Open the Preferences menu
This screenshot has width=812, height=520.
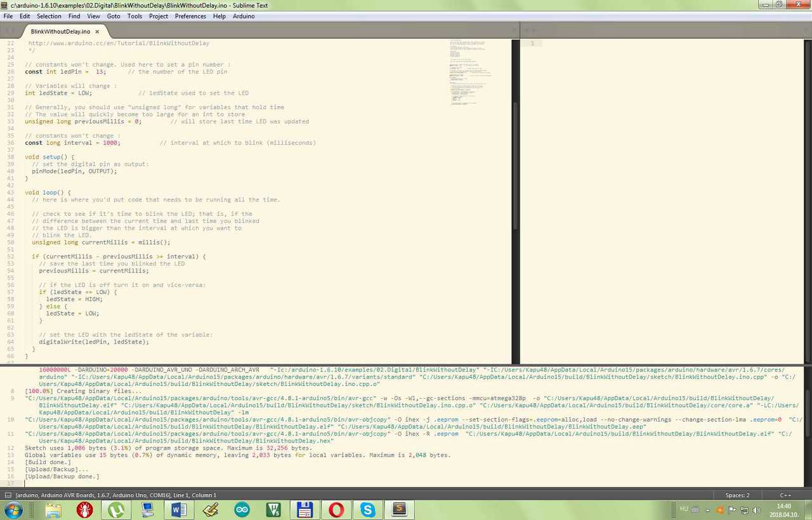point(190,16)
